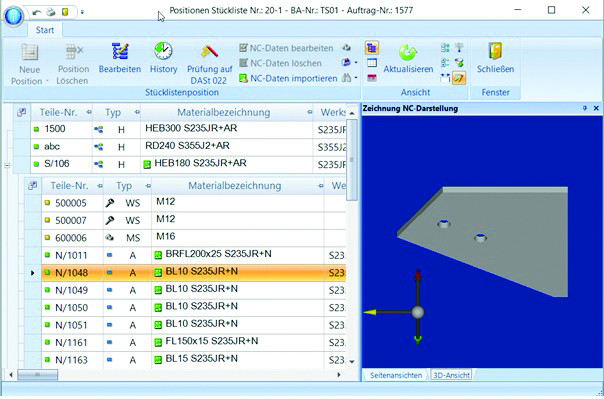Switch to the Start ribbon tab
This screenshot has width=604, height=399.
point(45,30)
